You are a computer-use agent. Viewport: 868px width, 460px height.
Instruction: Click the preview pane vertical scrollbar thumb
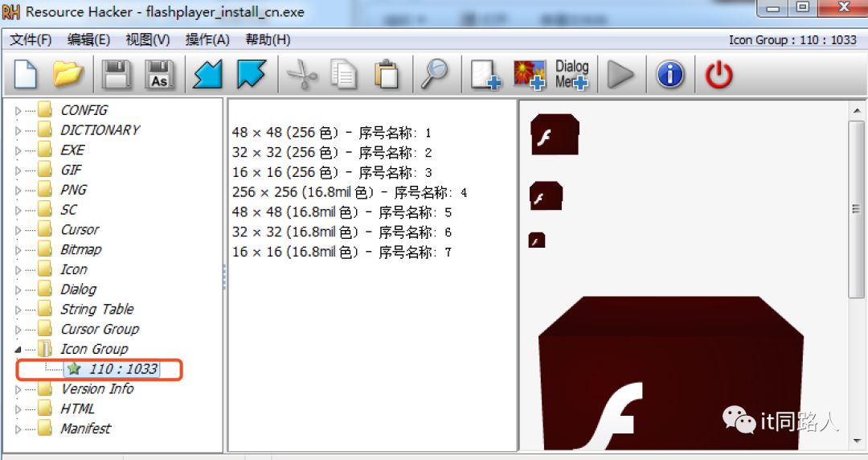(x=857, y=209)
